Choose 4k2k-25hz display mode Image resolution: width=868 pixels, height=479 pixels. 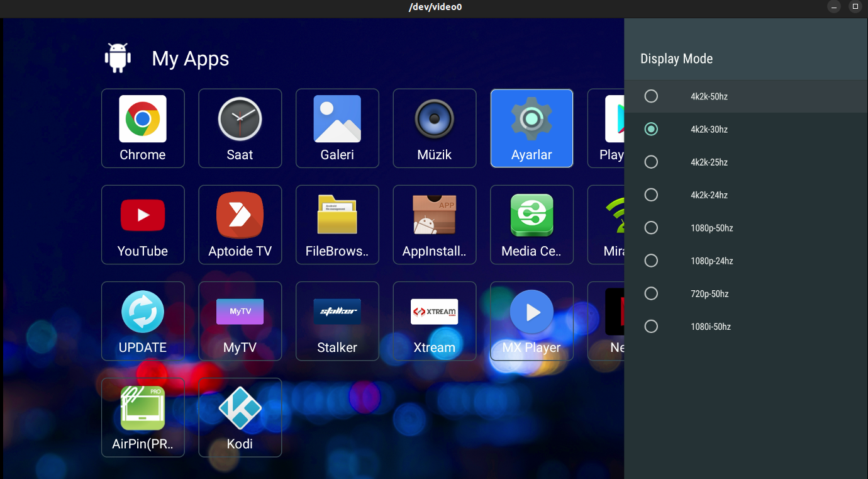point(746,162)
